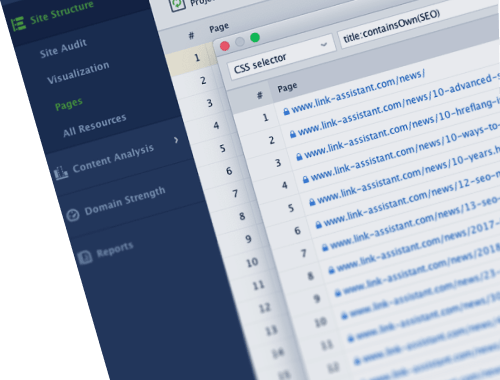Click the green refresh project icon
This screenshot has height=380, width=500.
(x=178, y=5)
